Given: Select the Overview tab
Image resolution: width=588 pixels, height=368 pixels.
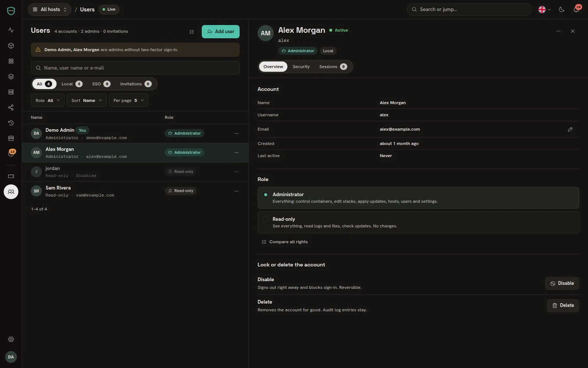Looking at the screenshot, I should pos(273,67).
